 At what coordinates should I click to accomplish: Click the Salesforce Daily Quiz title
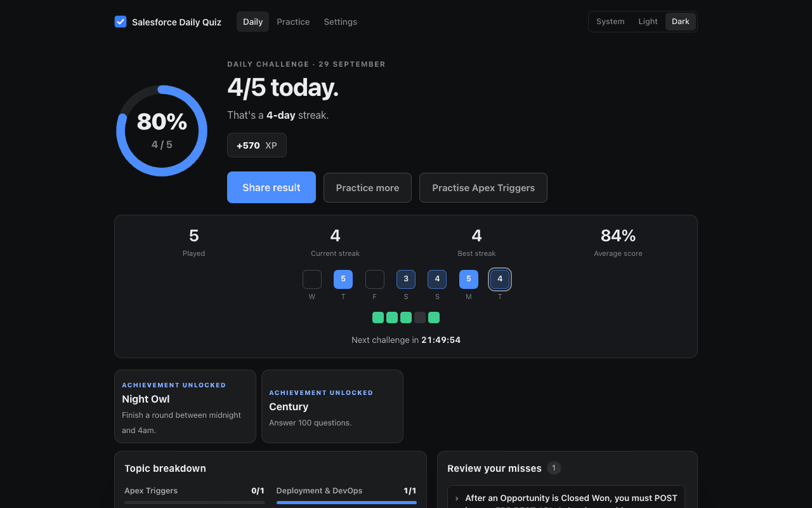point(176,22)
